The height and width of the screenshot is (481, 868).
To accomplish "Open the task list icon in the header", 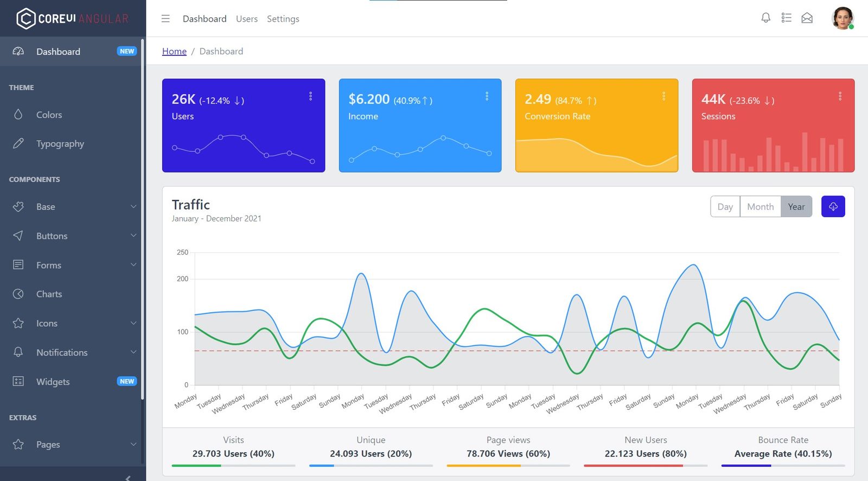I will [786, 18].
